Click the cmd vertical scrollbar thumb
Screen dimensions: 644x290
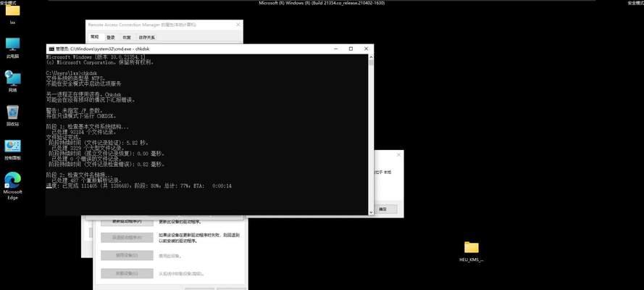pyautogui.click(x=371, y=63)
